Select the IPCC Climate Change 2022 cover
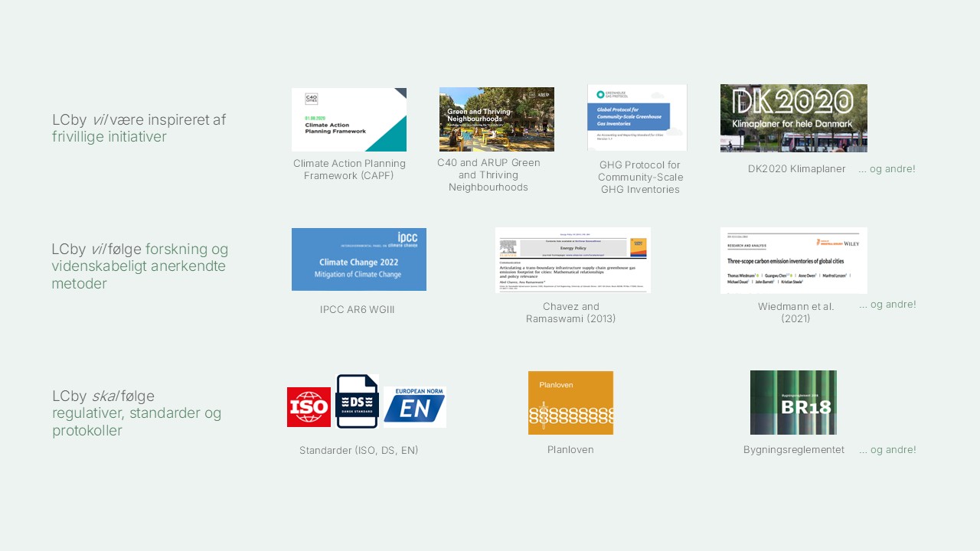The height and width of the screenshot is (551, 980). [x=358, y=259]
